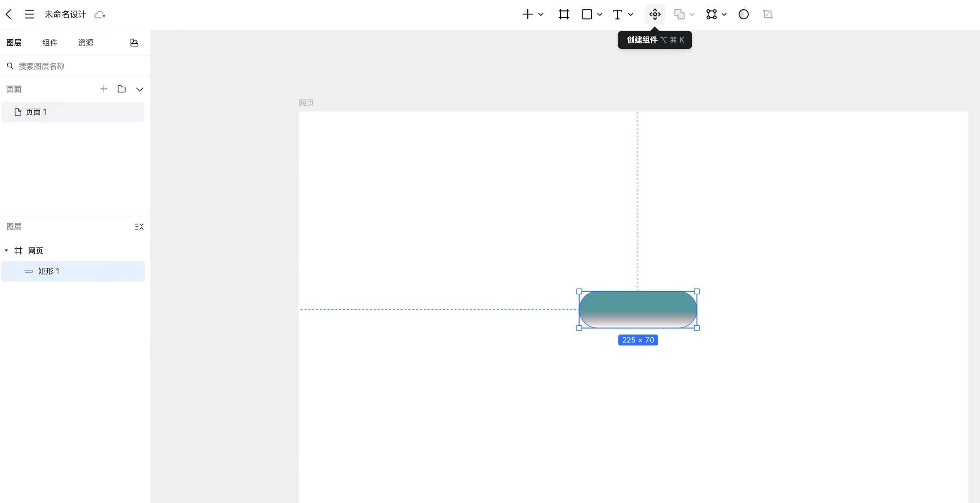This screenshot has height=503, width=980.
Task: Click the mask contrast circle icon
Action: [743, 14]
